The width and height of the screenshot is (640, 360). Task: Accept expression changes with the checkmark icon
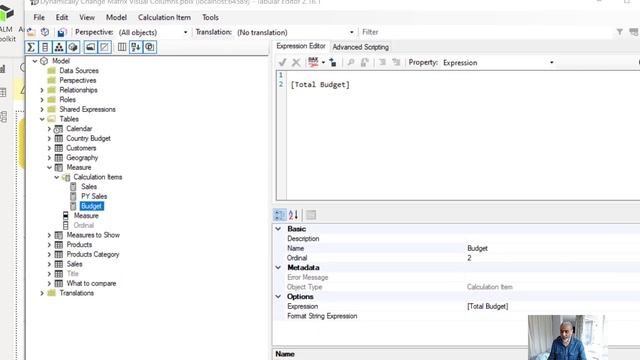click(282, 62)
